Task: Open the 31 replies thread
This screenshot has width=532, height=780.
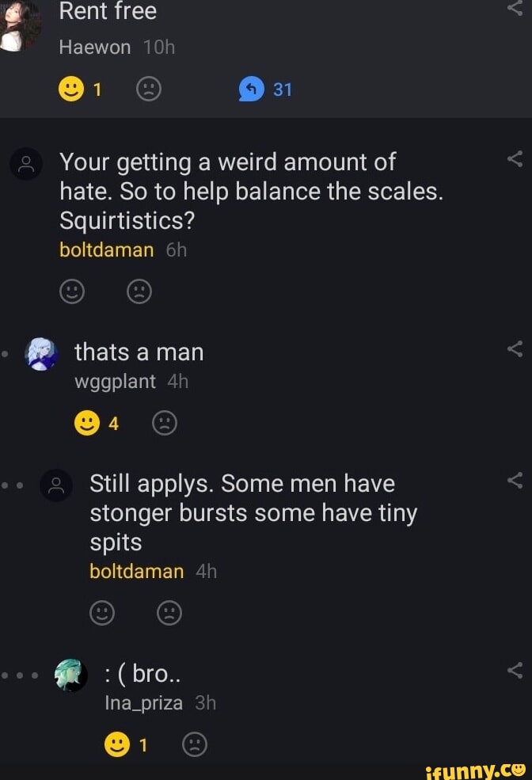Action: click(x=260, y=89)
